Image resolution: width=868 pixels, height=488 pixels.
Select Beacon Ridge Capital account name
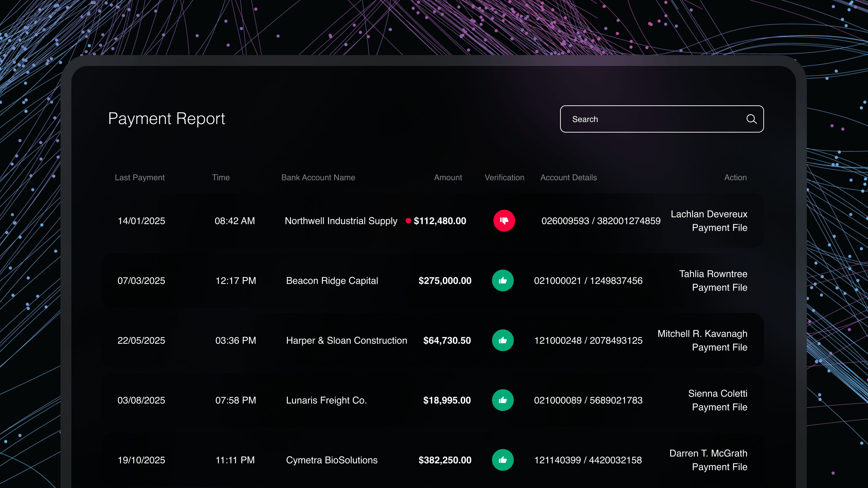tap(332, 281)
